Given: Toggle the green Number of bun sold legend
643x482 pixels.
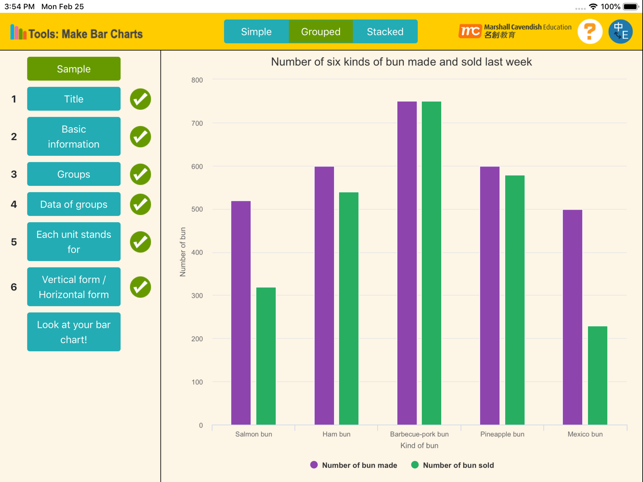Looking at the screenshot, I should pyautogui.click(x=452, y=465).
